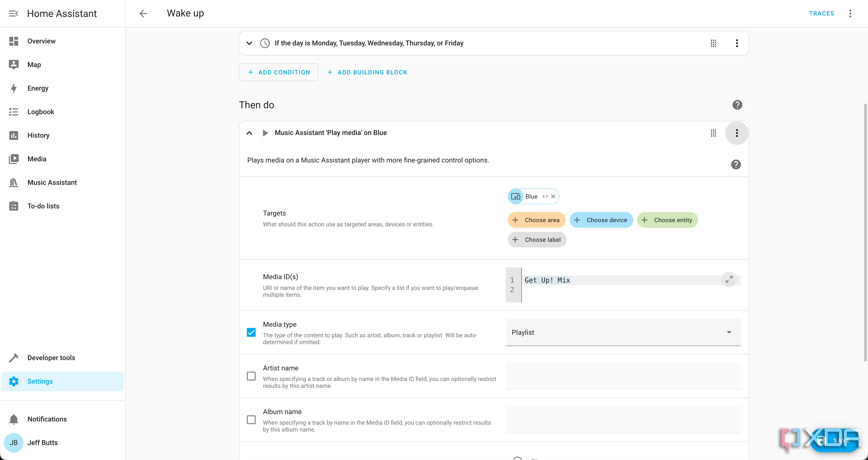Click the Logbook list icon
868x460 pixels.
(13, 112)
